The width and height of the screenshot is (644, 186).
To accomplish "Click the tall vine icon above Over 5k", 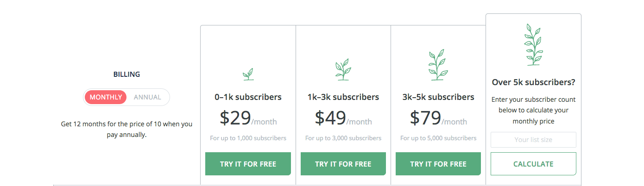I will coord(533,45).
